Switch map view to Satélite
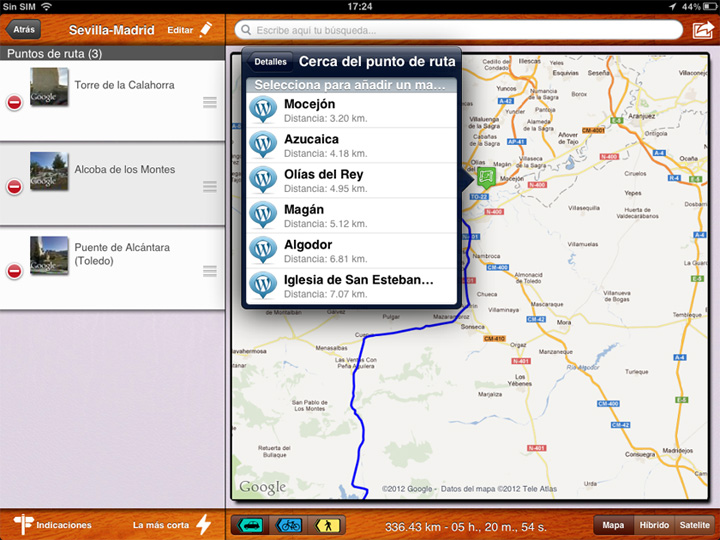720x540 pixels. click(694, 525)
